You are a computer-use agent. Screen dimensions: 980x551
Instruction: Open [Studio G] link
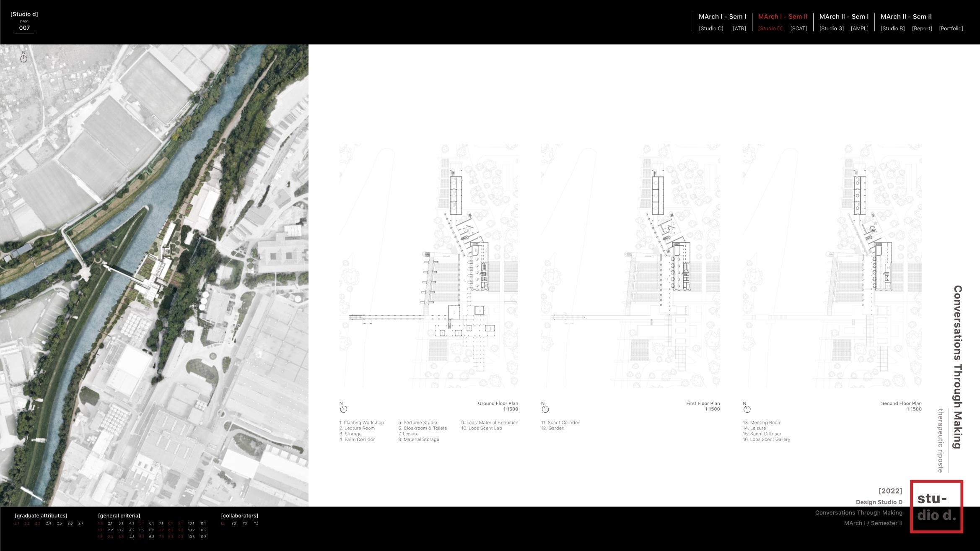click(831, 29)
